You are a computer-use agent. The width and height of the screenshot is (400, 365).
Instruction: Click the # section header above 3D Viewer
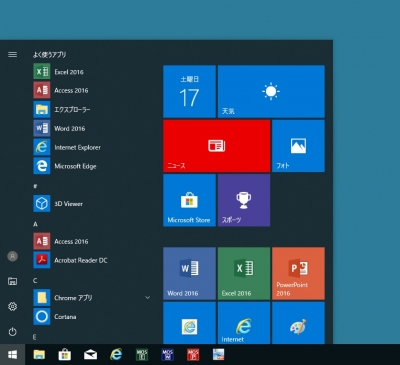click(x=35, y=186)
